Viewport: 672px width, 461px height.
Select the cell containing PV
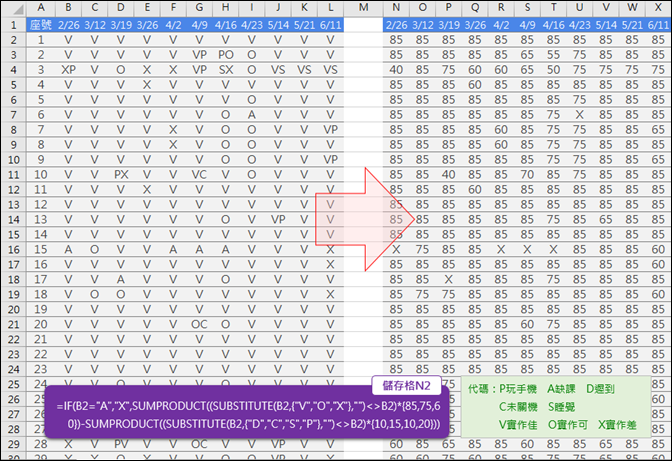click(121, 444)
